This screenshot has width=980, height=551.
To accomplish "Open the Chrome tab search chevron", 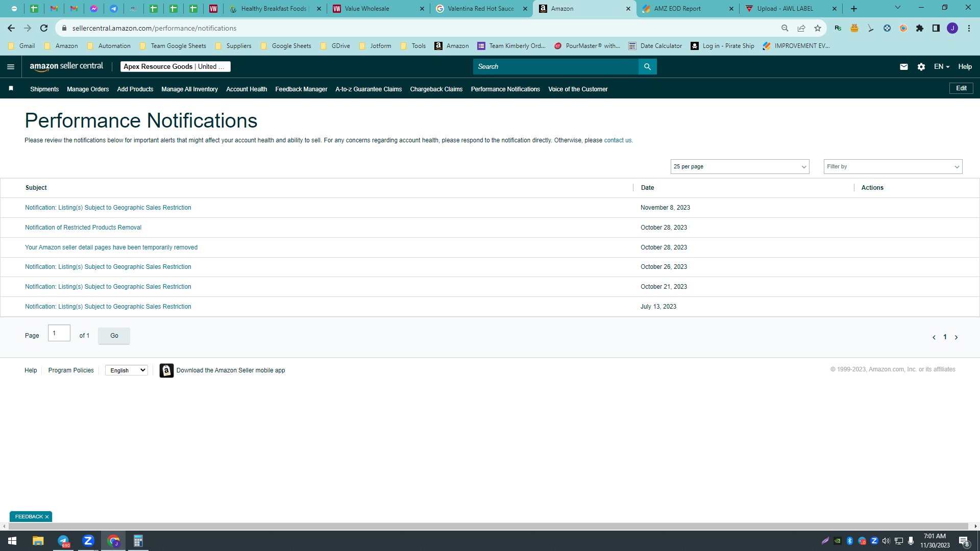I will tap(898, 8).
